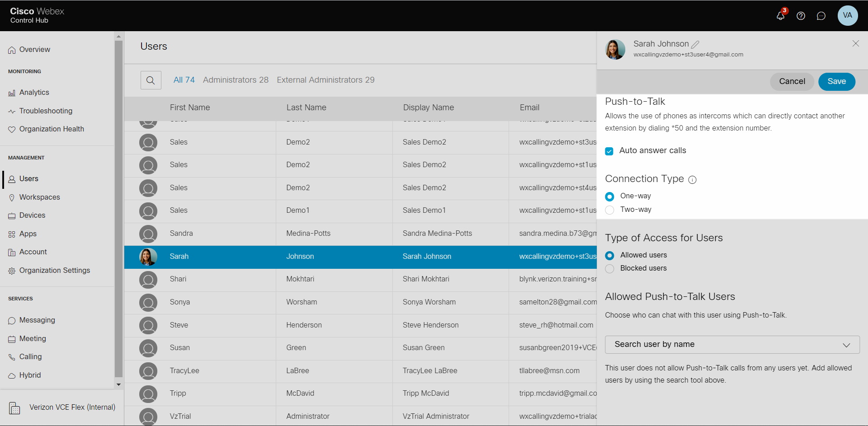Switch to the Administrators 28 tab
The width and height of the screenshot is (868, 426).
(236, 80)
